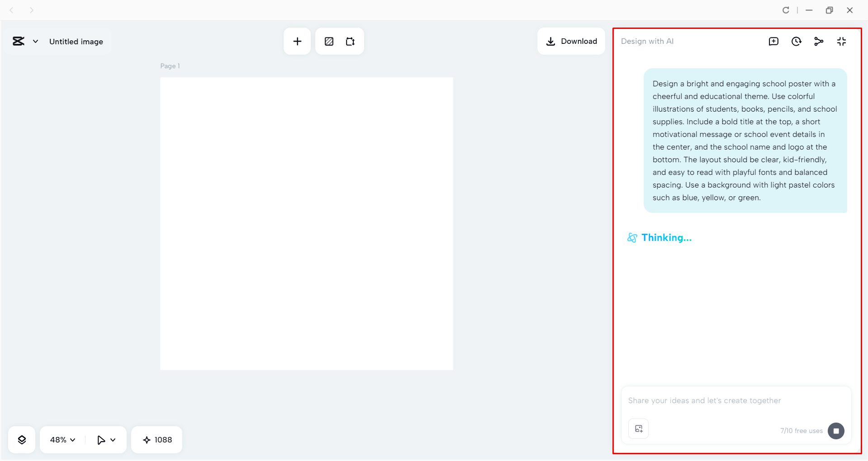The image size is (868, 461).
Task: Download the design
Action: point(571,41)
